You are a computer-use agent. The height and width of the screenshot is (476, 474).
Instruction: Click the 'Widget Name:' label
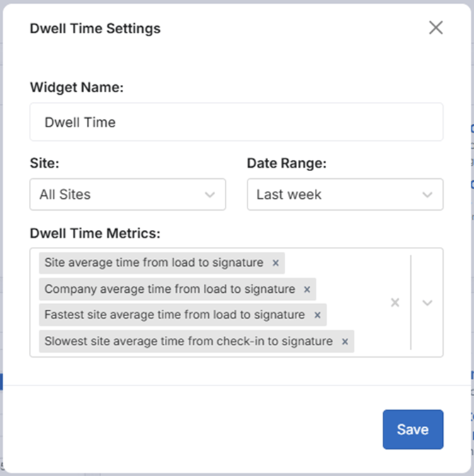(76, 88)
